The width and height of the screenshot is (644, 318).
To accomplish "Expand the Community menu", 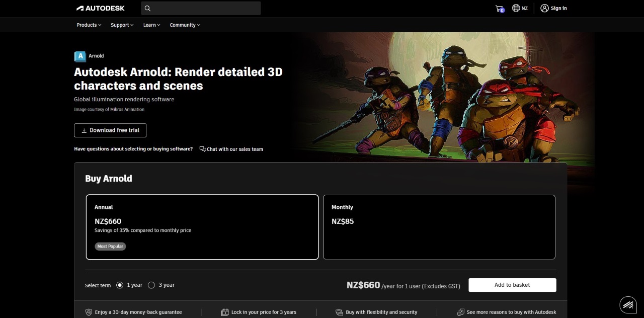I will (x=185, y=25).
